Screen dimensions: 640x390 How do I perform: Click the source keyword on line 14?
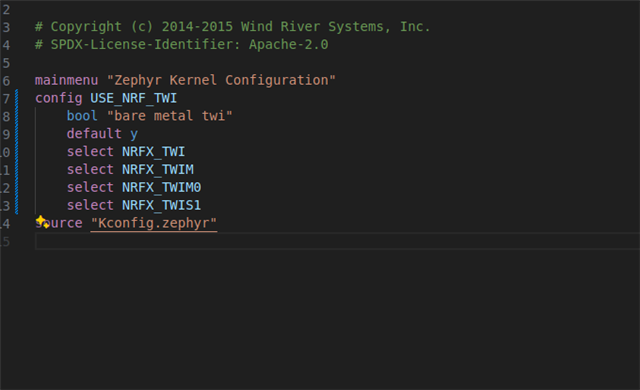(x=59, y=223)
